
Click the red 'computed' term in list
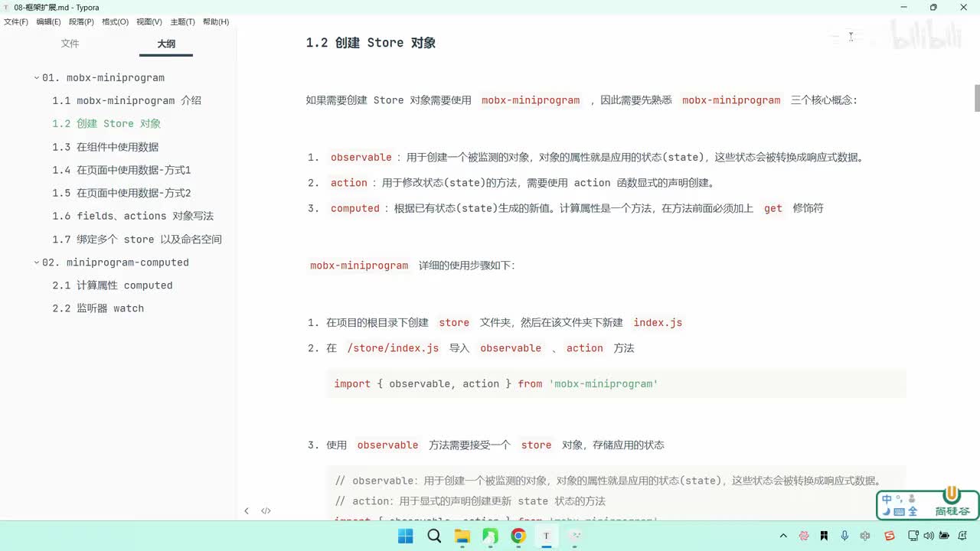pyautogui.click(x=355, y=208)
